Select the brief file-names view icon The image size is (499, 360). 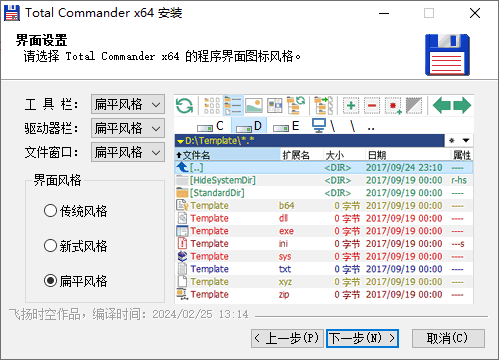coord(212,106)
